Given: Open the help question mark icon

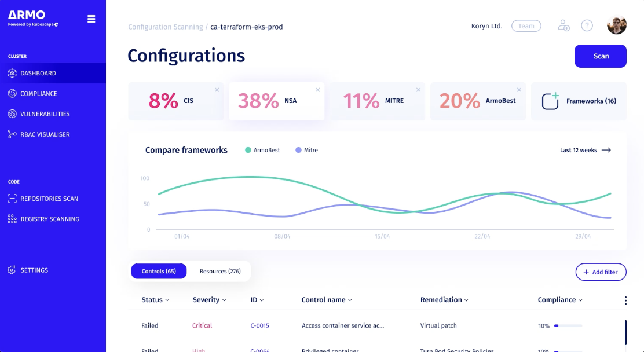Looking at the screenshot, I should click(x=587, y=25).
